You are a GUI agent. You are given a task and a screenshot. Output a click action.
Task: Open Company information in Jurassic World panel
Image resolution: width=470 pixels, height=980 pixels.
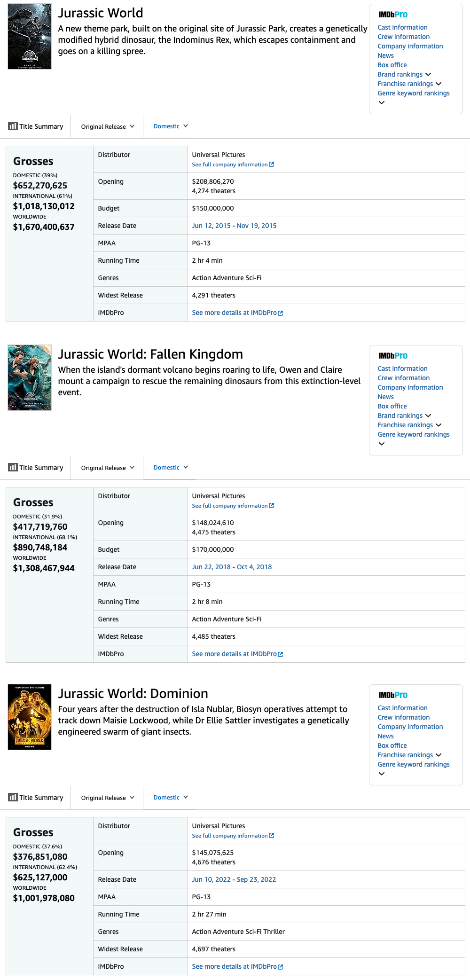(410, 46)
